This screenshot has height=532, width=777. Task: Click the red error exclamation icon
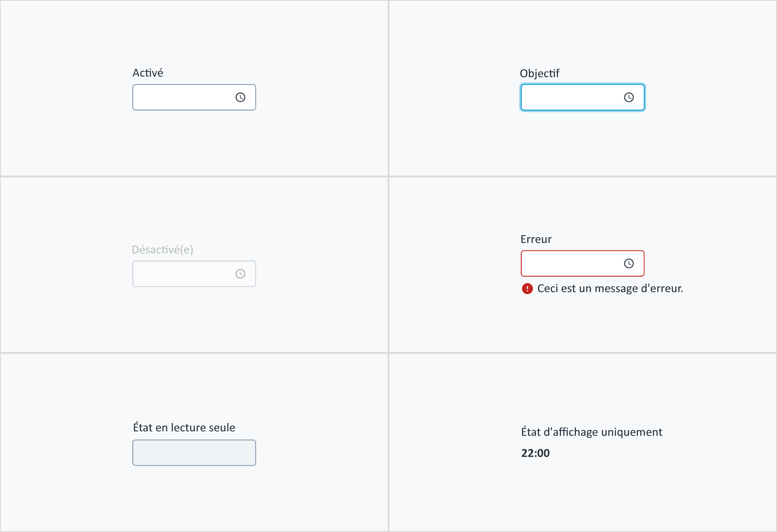click(527, 288)
